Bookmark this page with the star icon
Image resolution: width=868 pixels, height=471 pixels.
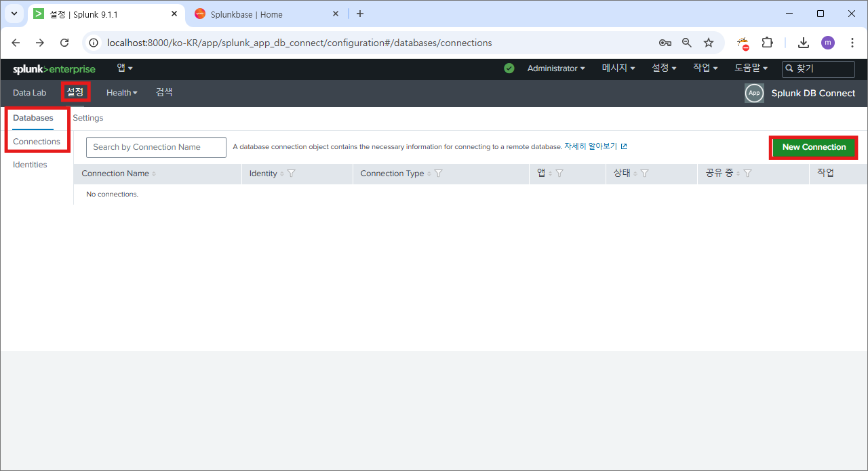coord(709,43)
